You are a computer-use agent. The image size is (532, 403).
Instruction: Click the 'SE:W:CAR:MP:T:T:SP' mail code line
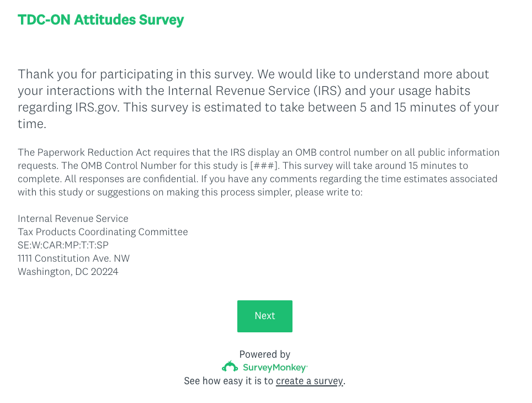coord(63,245)
